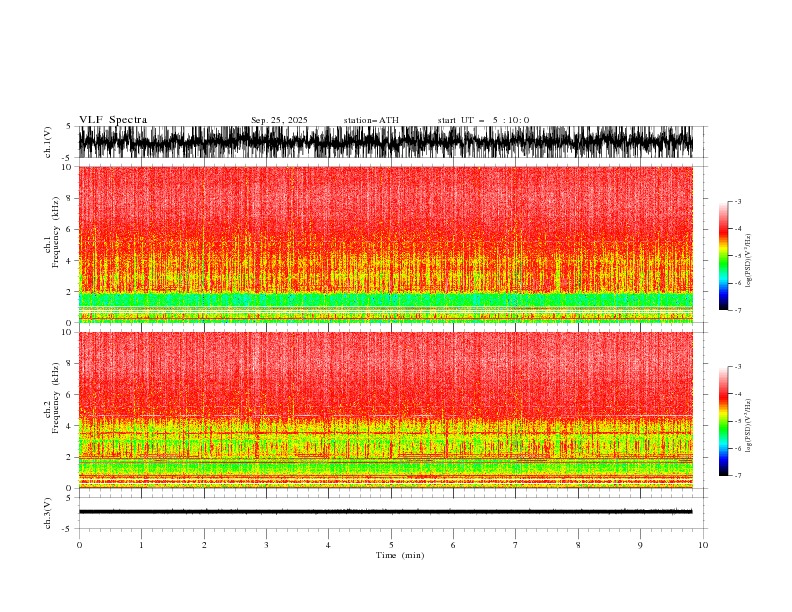
Task: Click the log(PSD) label beside ch.1 color bar
Action: (748, 261)
